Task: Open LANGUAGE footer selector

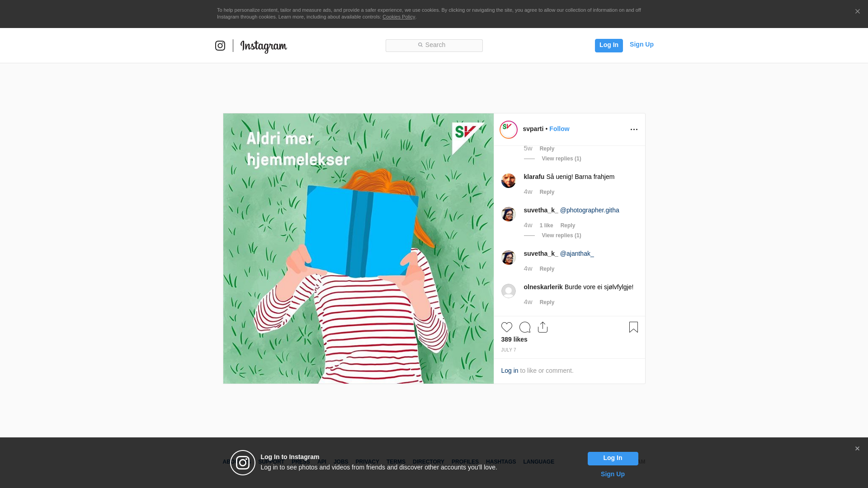Action: coord(538,462)
